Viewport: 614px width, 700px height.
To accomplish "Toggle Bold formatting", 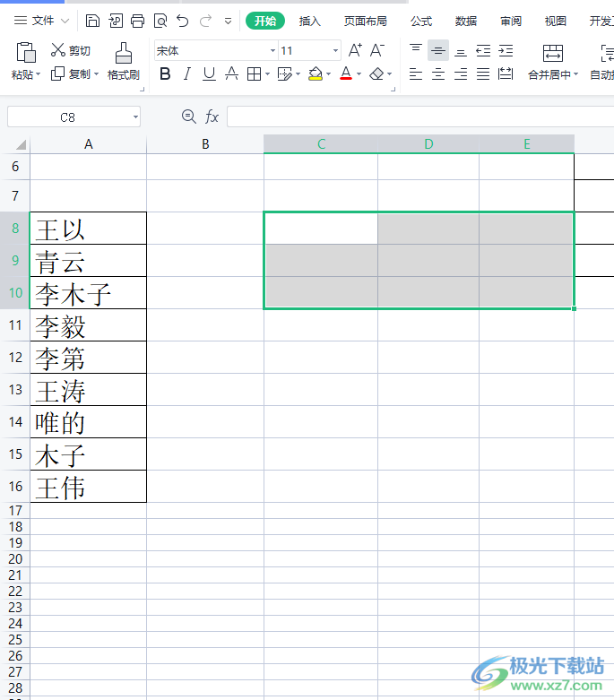I will coord(165,73).
